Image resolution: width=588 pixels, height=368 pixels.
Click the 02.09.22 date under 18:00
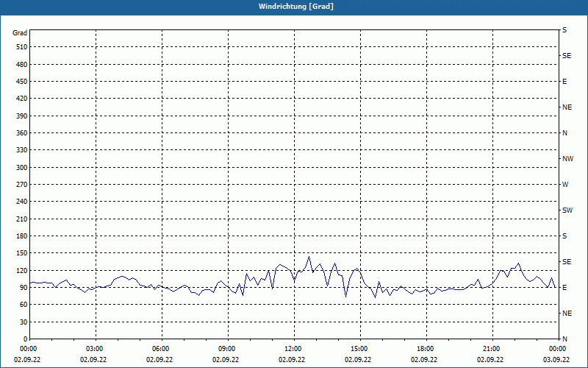point(424,360)
